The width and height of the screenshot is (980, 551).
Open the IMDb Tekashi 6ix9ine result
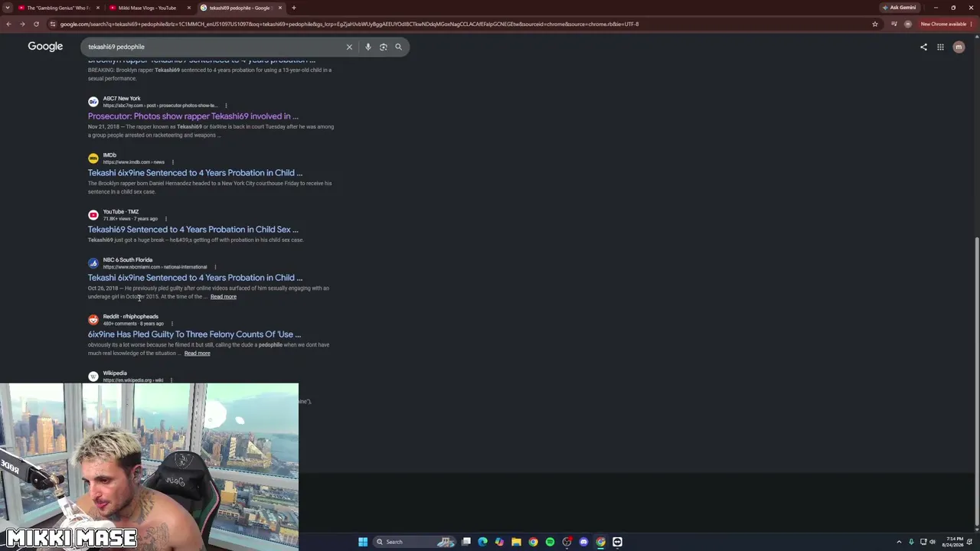(195, 173)
